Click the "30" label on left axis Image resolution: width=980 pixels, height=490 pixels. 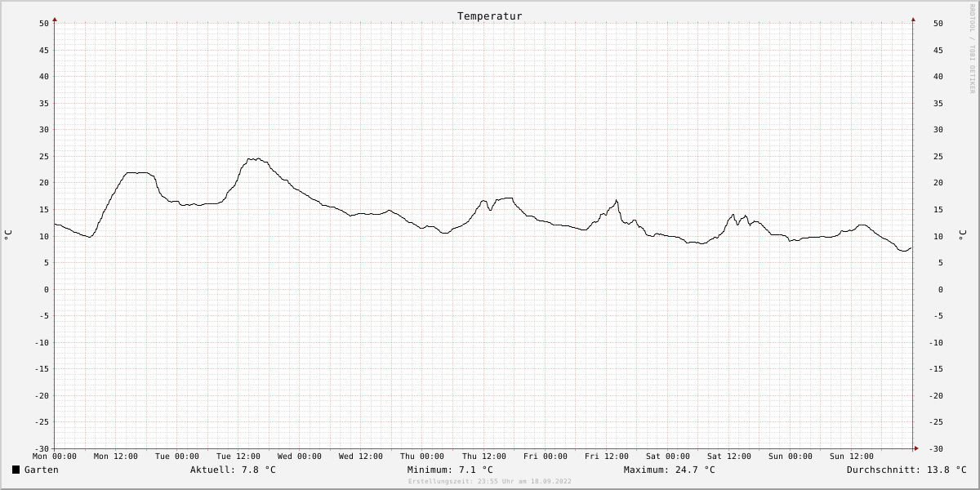(x=44, y=130)
